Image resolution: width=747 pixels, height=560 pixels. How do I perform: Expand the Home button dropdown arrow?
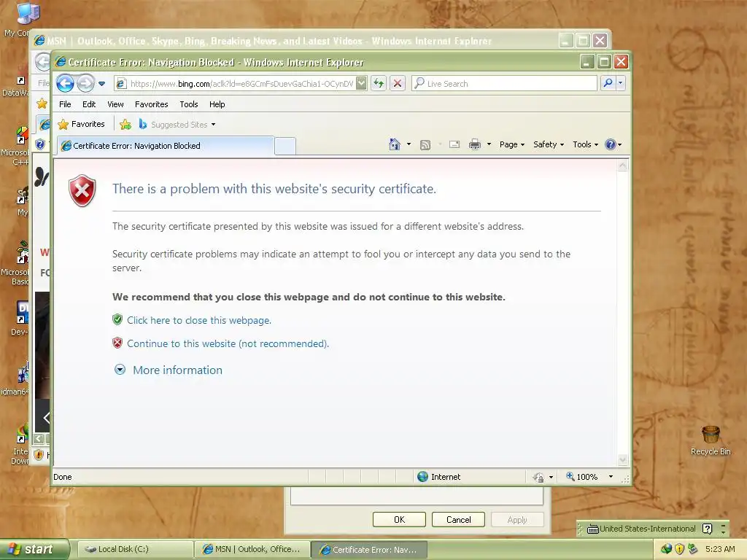click(409, 144)
